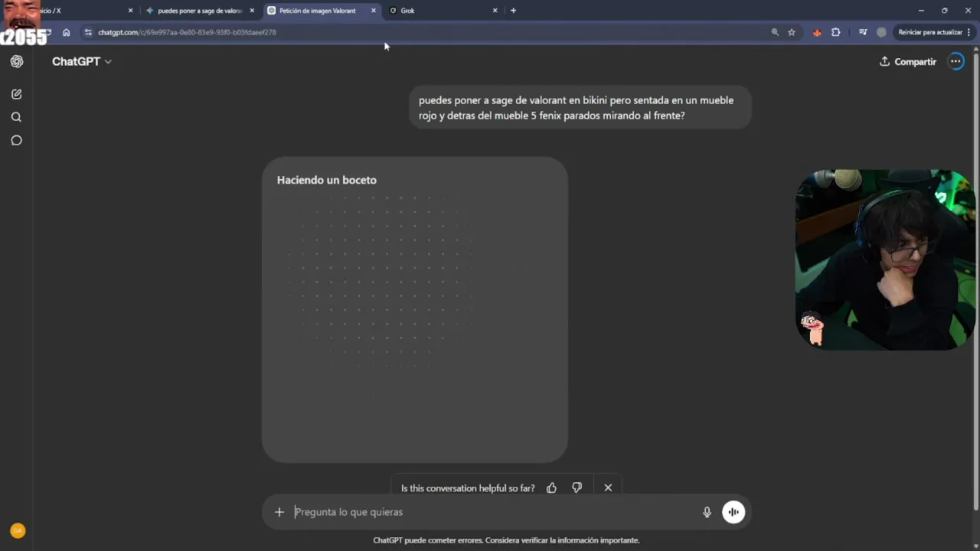The image size is (980, 551).
Task: Bookmark this page with star icon
Action: click(x=792, y=32)
